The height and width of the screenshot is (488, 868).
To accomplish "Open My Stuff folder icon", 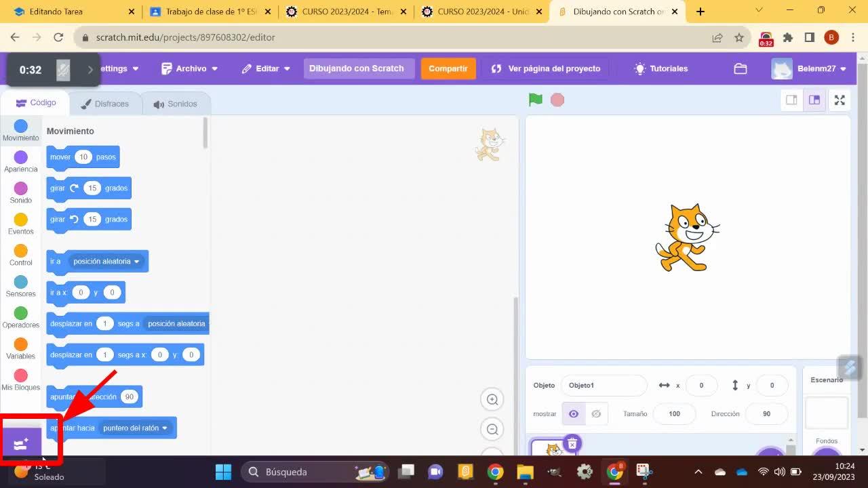I will 741,68.
